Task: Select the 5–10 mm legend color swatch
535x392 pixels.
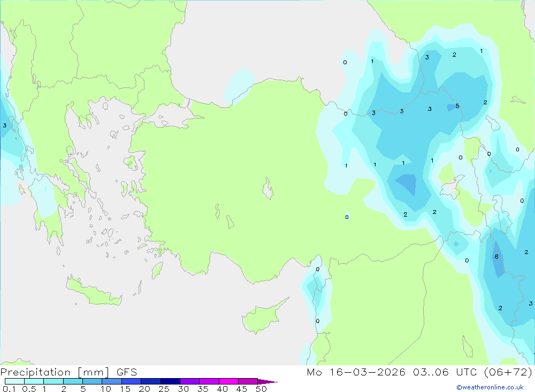Action: (92, 381)
